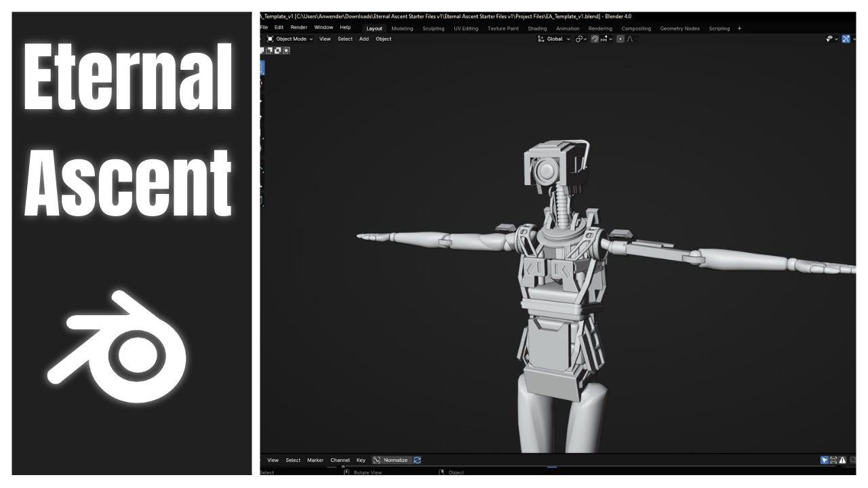
Task: Toggle the snapping magnet icon
Action: 595,39
